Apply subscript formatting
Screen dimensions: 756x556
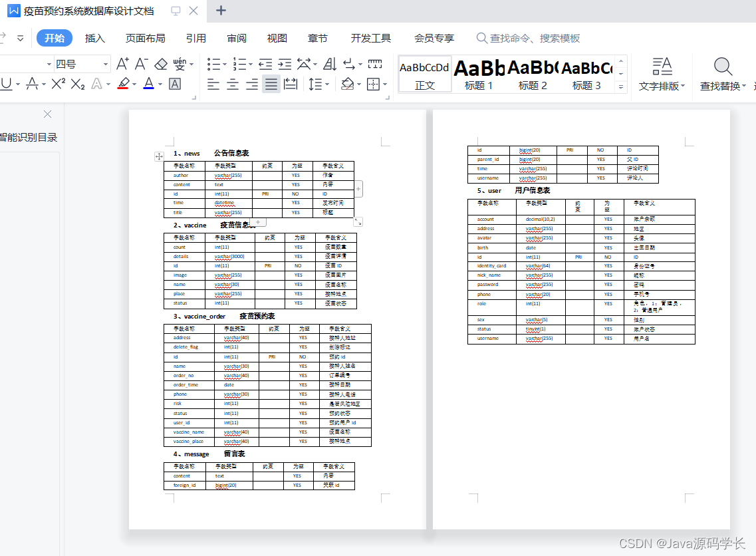(78, 84)
